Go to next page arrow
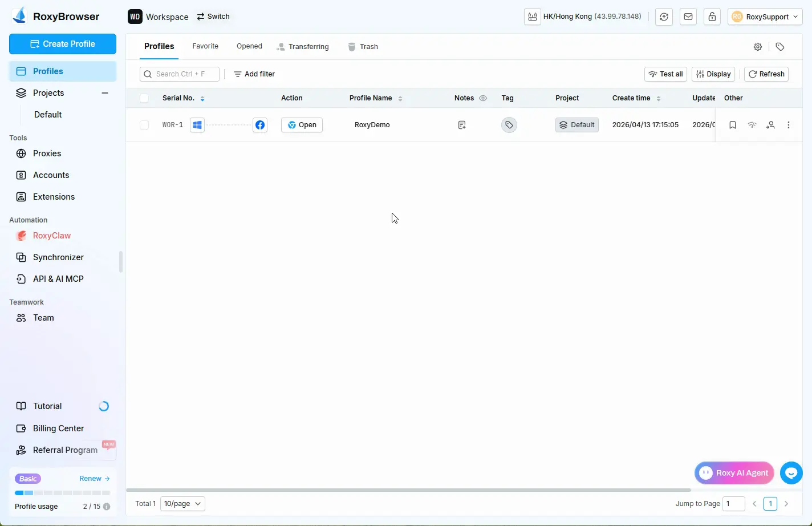This screenshot has height=526, width=812. (786, 504)
